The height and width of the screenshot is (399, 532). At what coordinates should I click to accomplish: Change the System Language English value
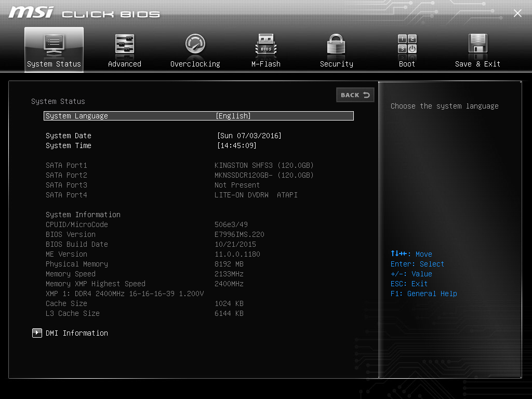point(233,116)
